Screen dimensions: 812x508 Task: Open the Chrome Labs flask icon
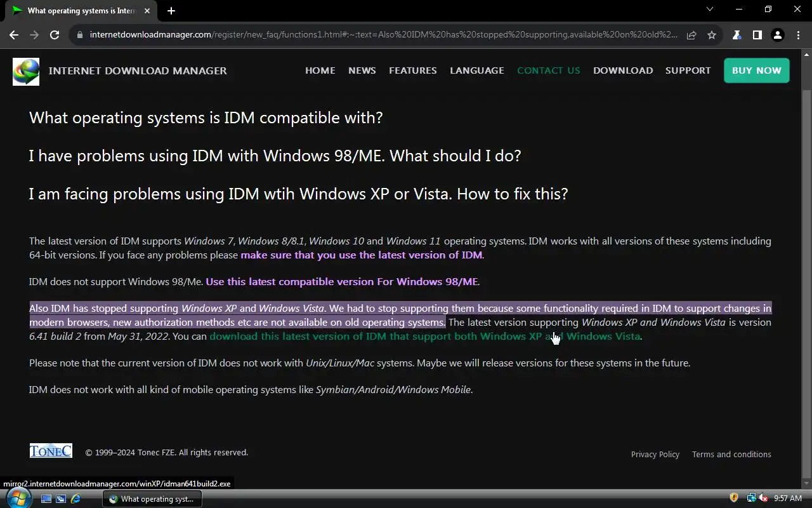coord(737,35)
